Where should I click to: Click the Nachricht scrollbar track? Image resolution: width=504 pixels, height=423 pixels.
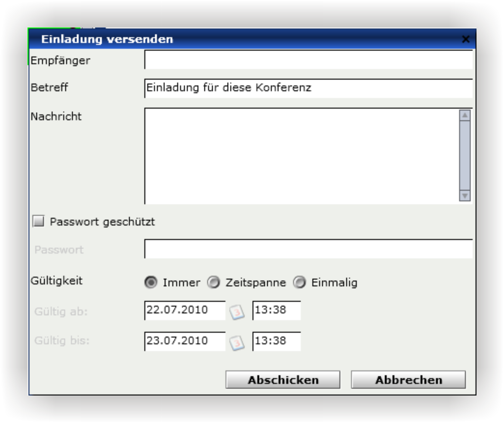[x=465, y=155]
